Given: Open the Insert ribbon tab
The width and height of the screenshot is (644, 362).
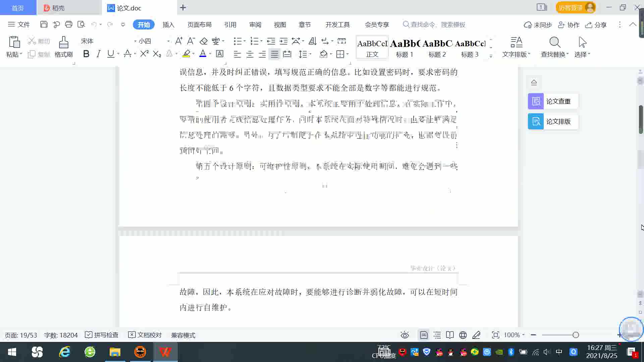Looking at the screenshot, I should click(168, 25).
